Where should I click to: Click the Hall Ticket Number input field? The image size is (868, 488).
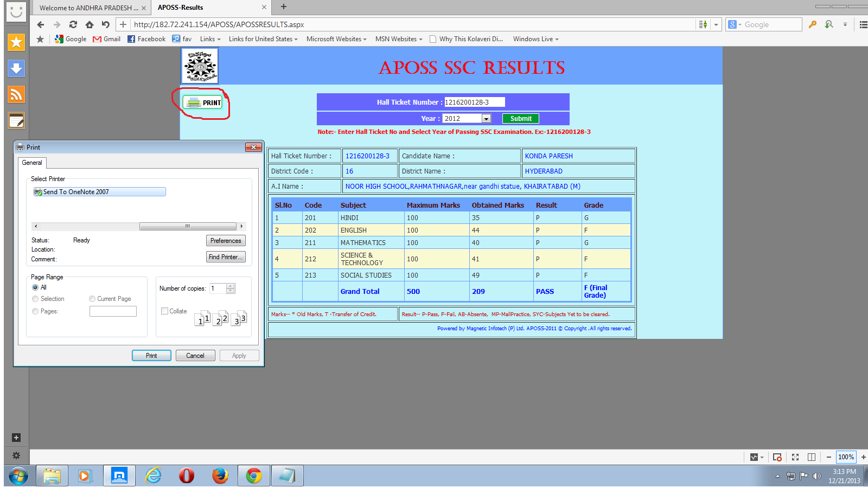coord(474,101)
